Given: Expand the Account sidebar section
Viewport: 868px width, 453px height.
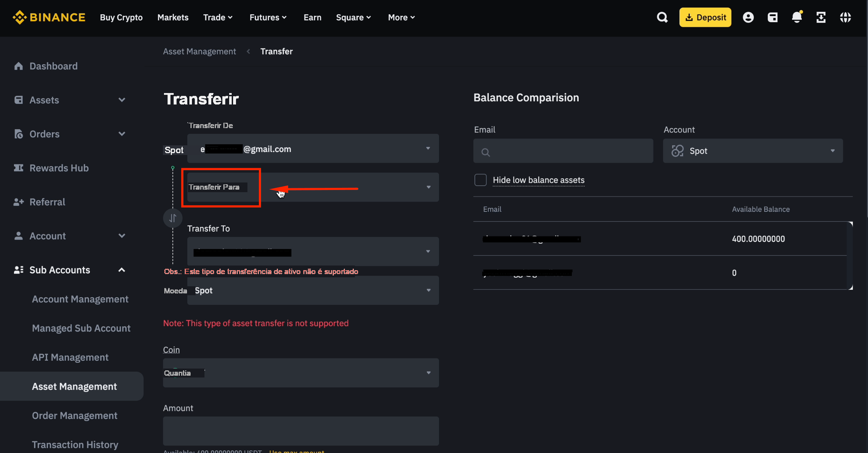Looking at the screenshot, I should pos(122,236).
